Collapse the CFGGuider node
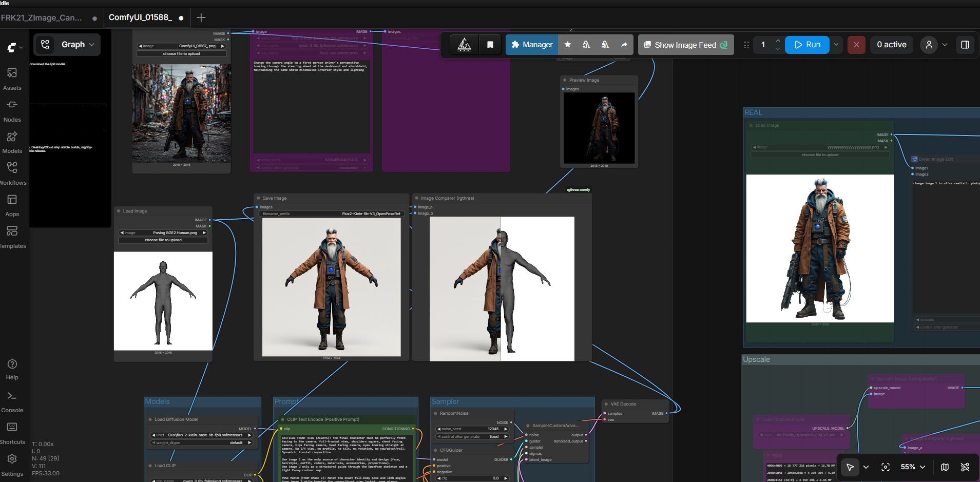 [x=435, y=450]
